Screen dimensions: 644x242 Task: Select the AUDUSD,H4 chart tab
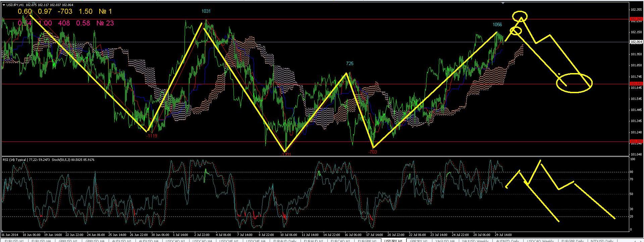click(x=149, y=240)
